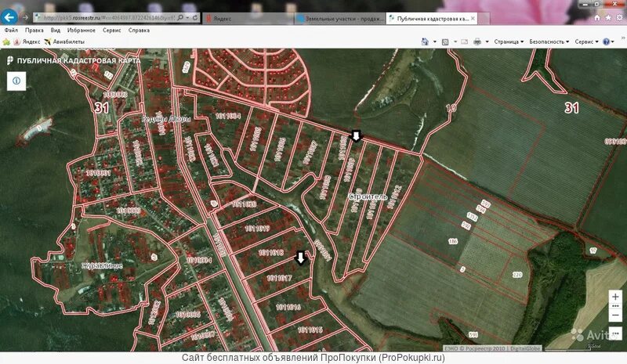The width and height of the screenshot is (627, 364).
Task: Open the Авиабилеты favorites bar link
Action: coord(64,41)
